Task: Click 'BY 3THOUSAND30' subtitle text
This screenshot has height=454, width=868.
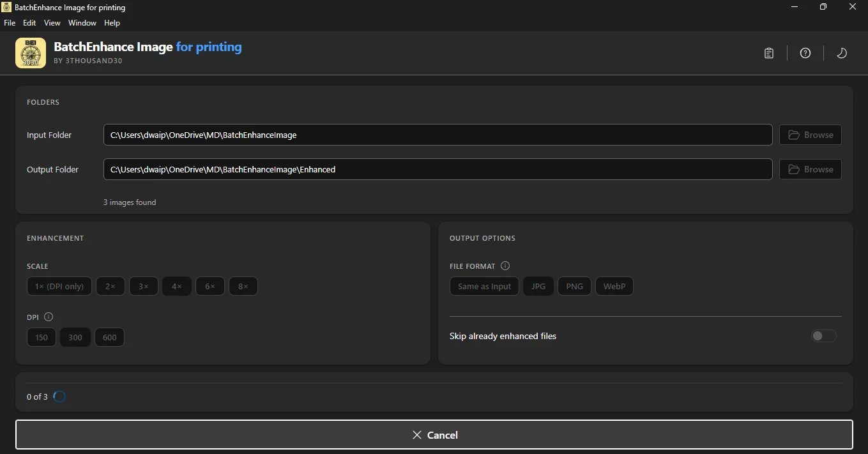Action: [88, 61]
